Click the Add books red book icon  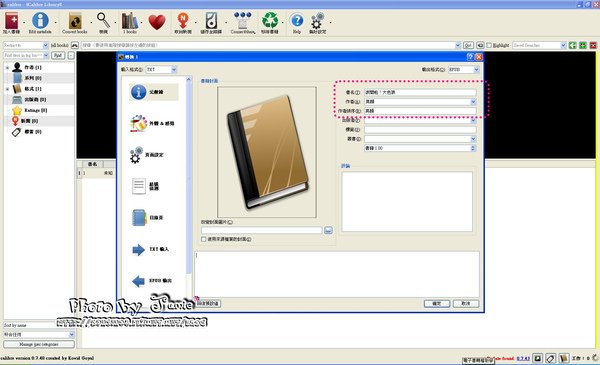click(11, 21)
